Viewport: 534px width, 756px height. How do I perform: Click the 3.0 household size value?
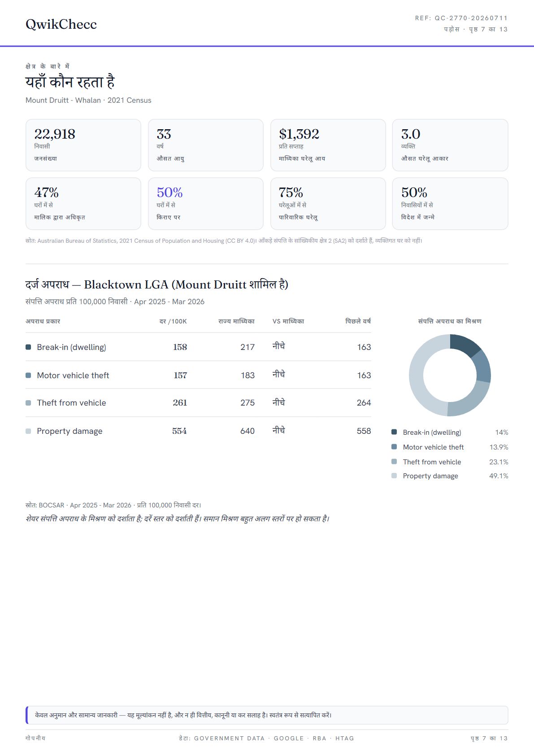(x=411, y=134)
